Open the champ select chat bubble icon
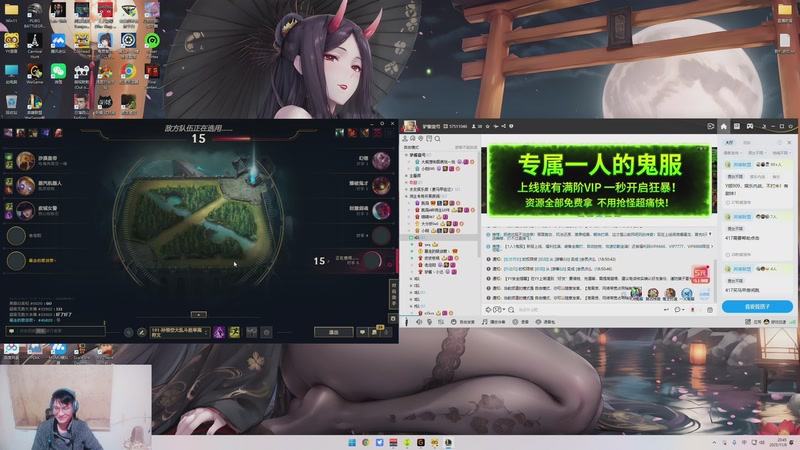The height and width of the screenshot is (450, 800). 362,332
